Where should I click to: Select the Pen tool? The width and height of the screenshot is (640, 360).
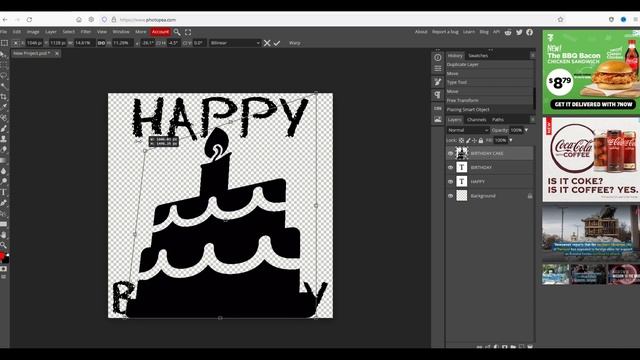tap(4, 202)
